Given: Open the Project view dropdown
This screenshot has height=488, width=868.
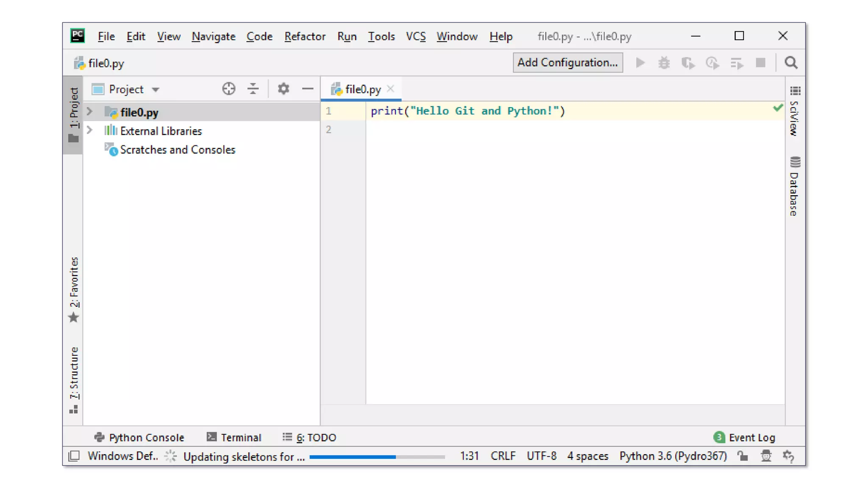Looking at the screenshot, I should [x=156, y=89].
